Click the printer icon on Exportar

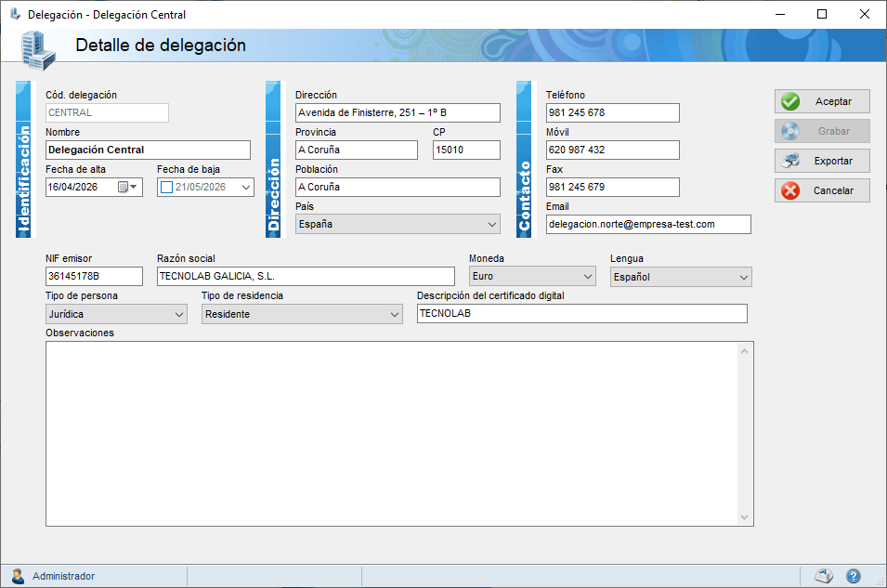click(790, 161)
